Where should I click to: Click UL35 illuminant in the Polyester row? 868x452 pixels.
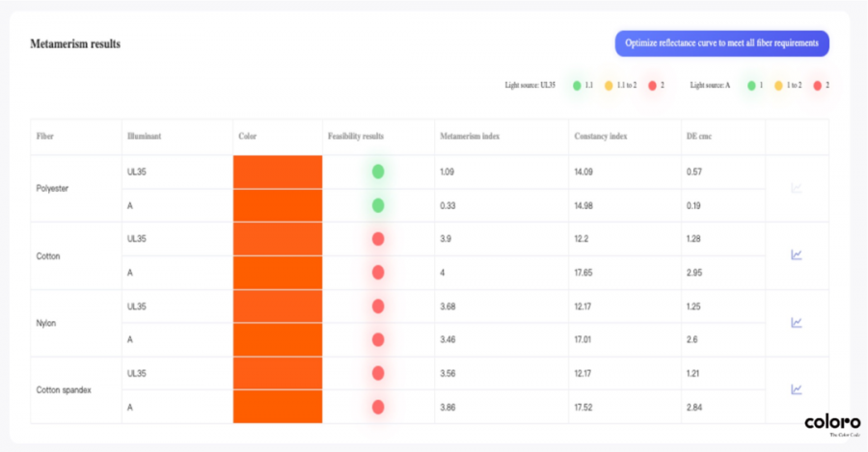[137, 173]
